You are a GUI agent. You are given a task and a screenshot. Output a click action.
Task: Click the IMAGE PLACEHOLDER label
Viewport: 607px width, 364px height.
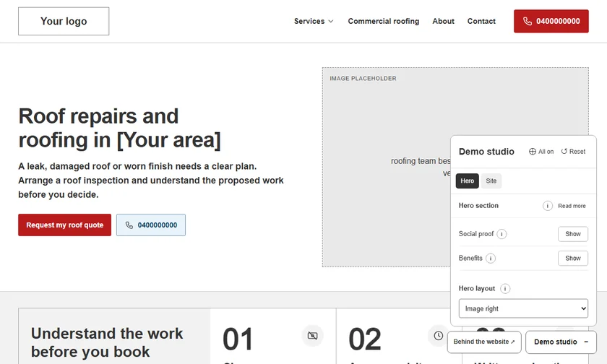click(x=363, y=79)
